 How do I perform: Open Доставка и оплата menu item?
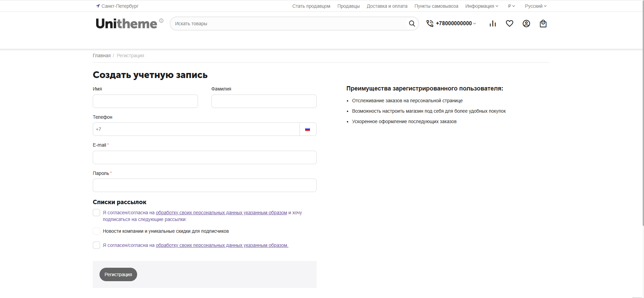pos(387,6)
